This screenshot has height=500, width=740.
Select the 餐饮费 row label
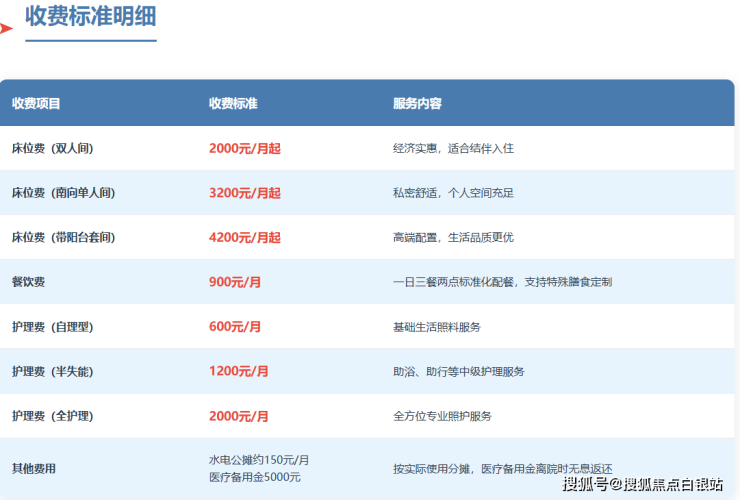click(30, 282)
